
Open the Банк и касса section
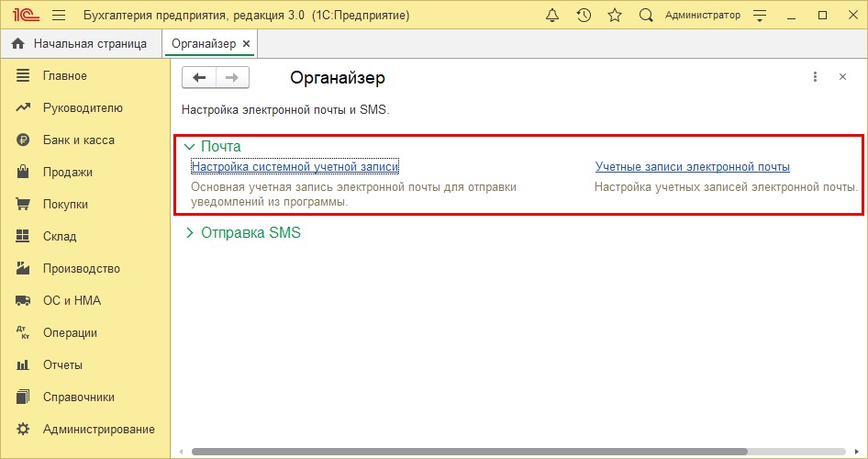78,140
